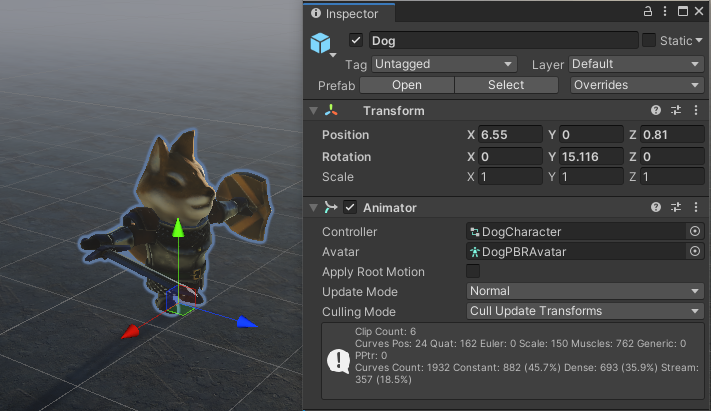Click the DogCharacter controller field

tap(576, 231)
